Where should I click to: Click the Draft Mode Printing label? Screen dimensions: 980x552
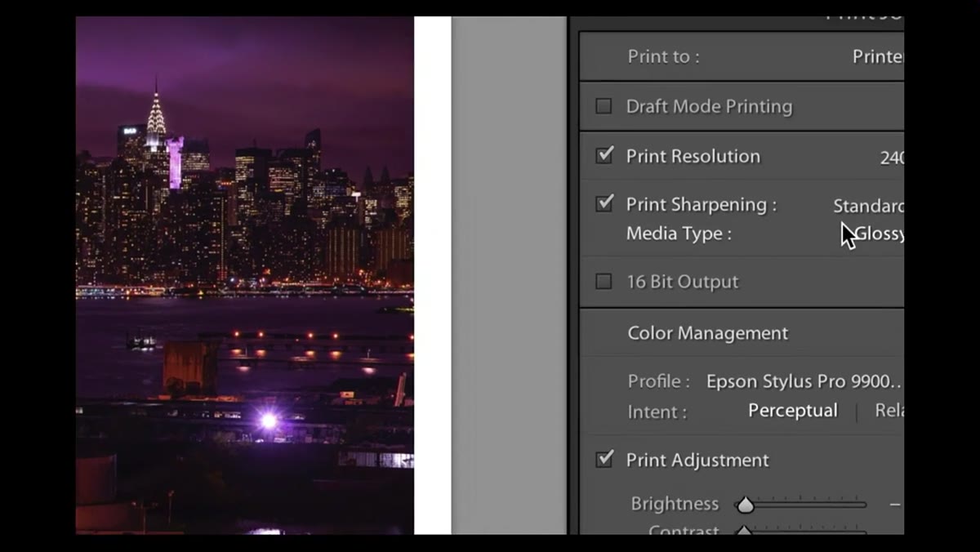pyautogui.click(x=709, y=106)
